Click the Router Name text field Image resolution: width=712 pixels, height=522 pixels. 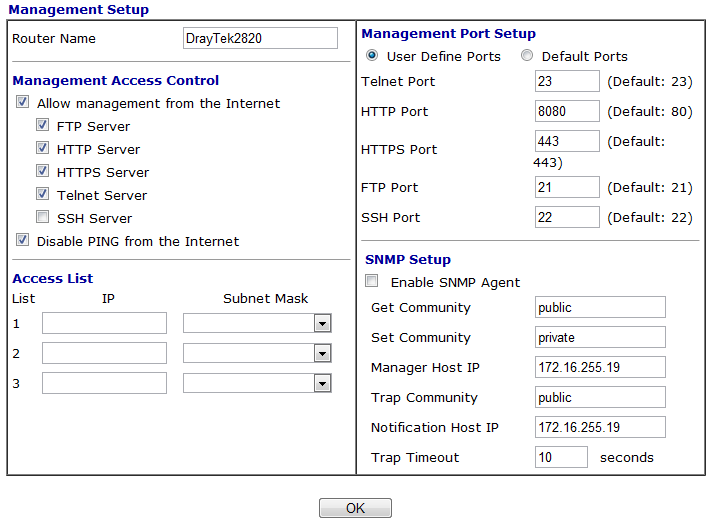point(260,38)
